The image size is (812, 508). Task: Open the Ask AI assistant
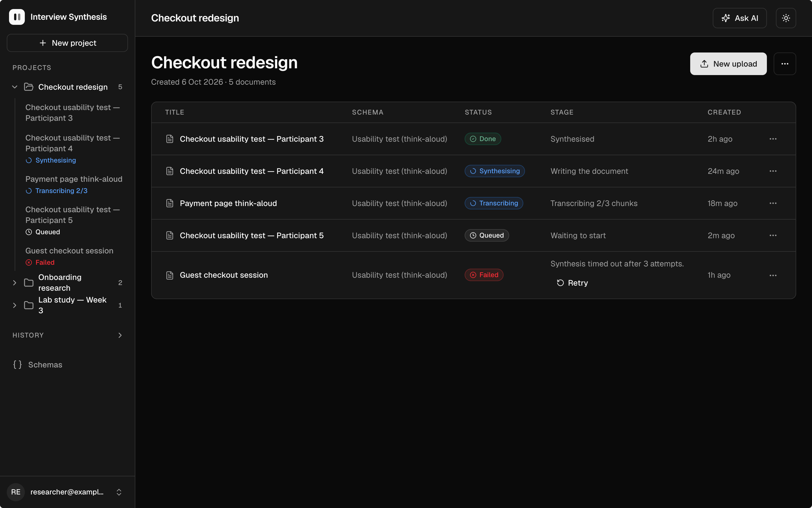pyautogui.click(x=740, y=18)
